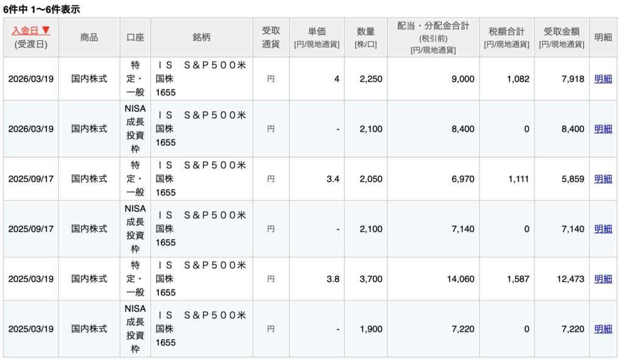Click the 商品 column header
The width and height of the screenshot is (624, 364).
click(89, 37)
